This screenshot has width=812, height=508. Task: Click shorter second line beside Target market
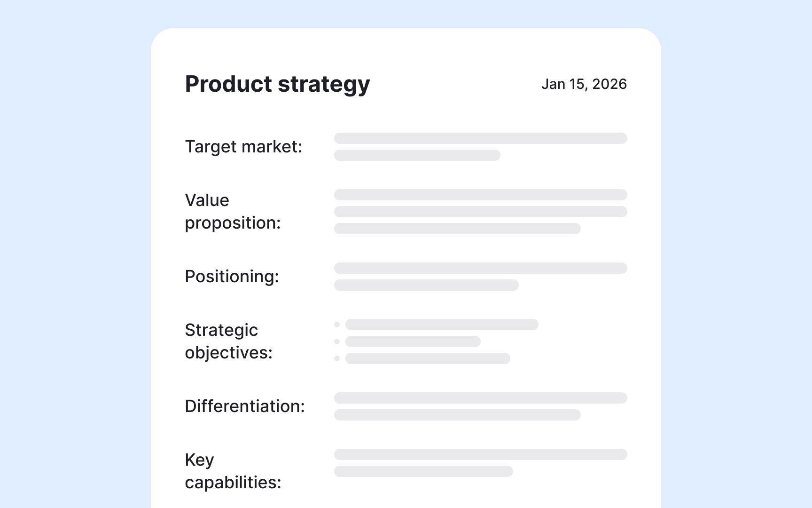coord(417,155)
